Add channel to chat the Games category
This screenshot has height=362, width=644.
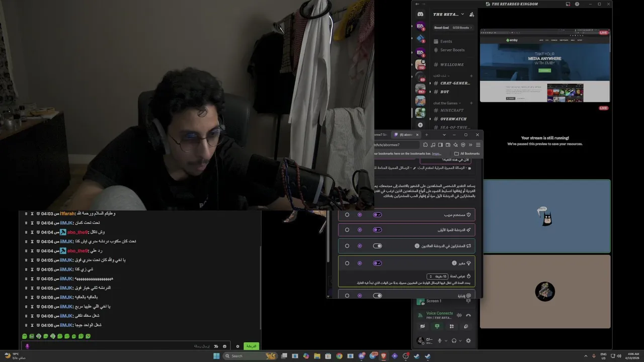(x=471, y=103)
